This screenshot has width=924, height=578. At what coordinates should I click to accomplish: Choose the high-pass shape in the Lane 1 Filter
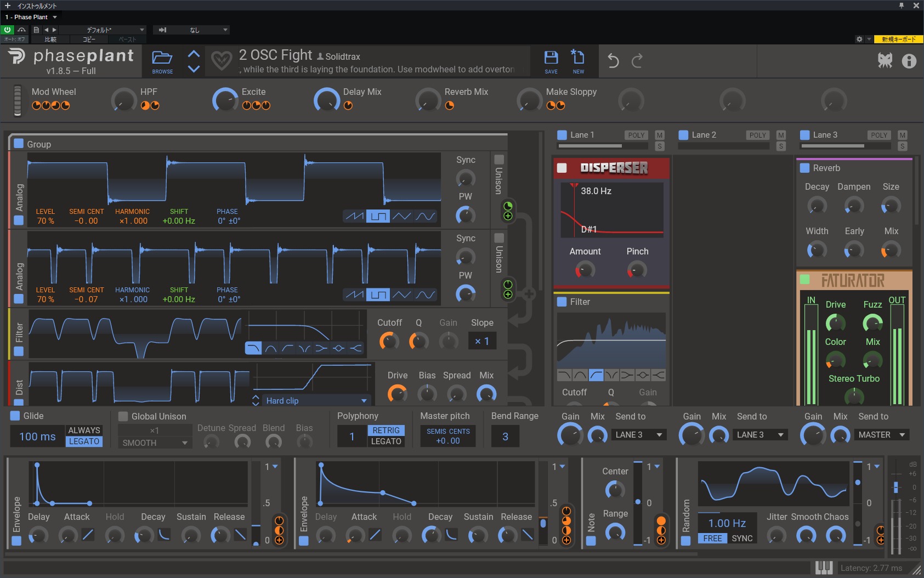pyautogui.click(x=596, y=375)
